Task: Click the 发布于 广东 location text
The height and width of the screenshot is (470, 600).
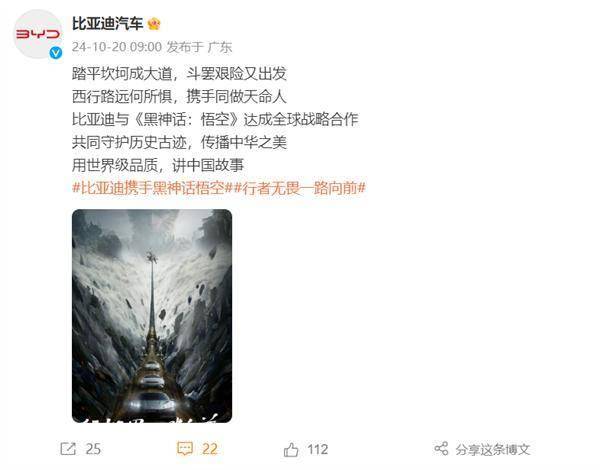Action: click(199, 47)
